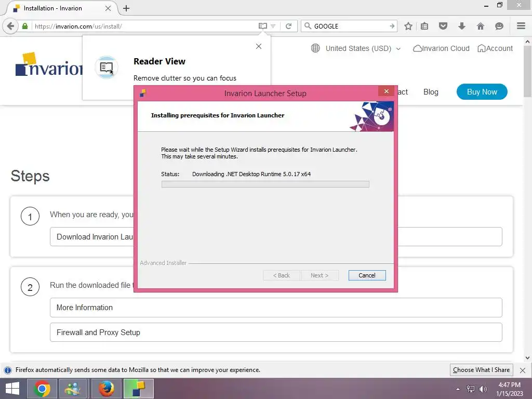Viewport: 532px width, 399px height.
Task: Open the Account link
Action: click(495, 48)
